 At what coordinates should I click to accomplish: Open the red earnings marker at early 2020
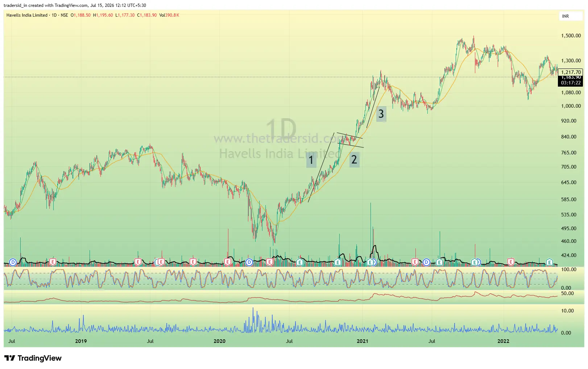[228, 262]
